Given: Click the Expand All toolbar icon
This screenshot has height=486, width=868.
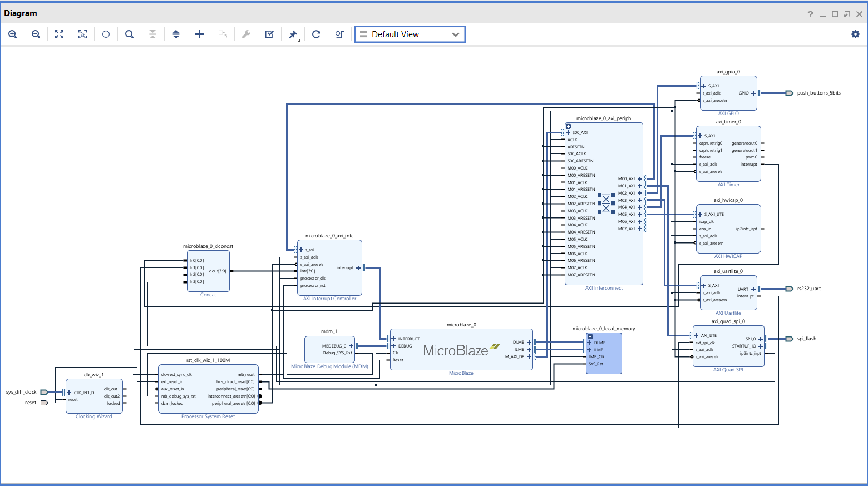Looking at the screenshot, I should point(176,34).
